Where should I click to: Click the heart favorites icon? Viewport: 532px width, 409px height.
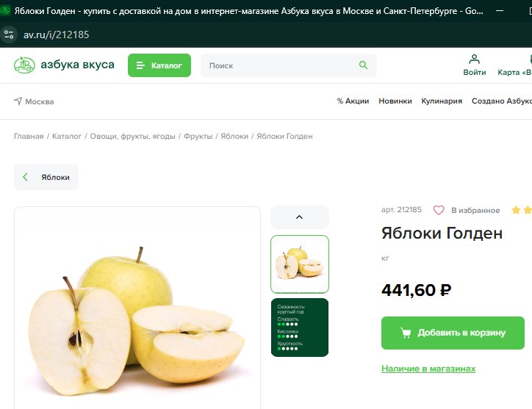coord(439,210)
